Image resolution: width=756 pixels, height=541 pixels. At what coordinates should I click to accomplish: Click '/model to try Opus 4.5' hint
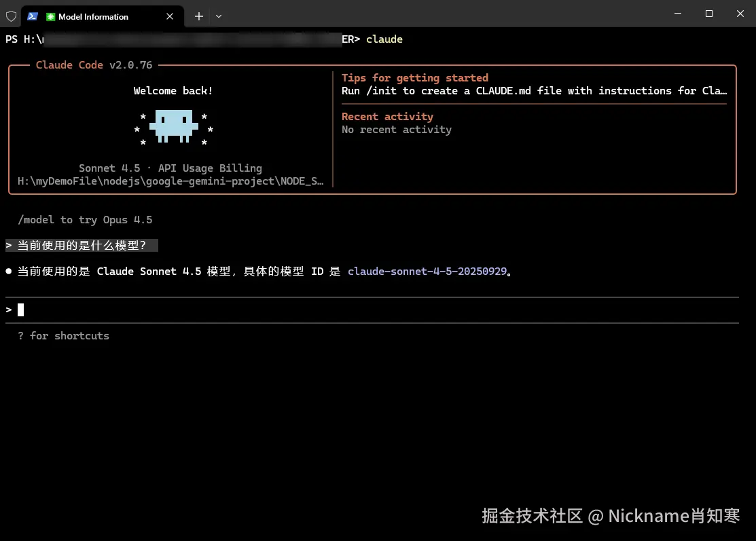[x=85, y=220]
